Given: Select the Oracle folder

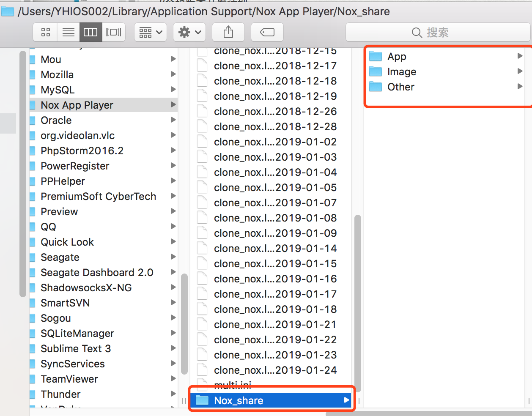Looking at the screenshot, I should click(103, 120).
